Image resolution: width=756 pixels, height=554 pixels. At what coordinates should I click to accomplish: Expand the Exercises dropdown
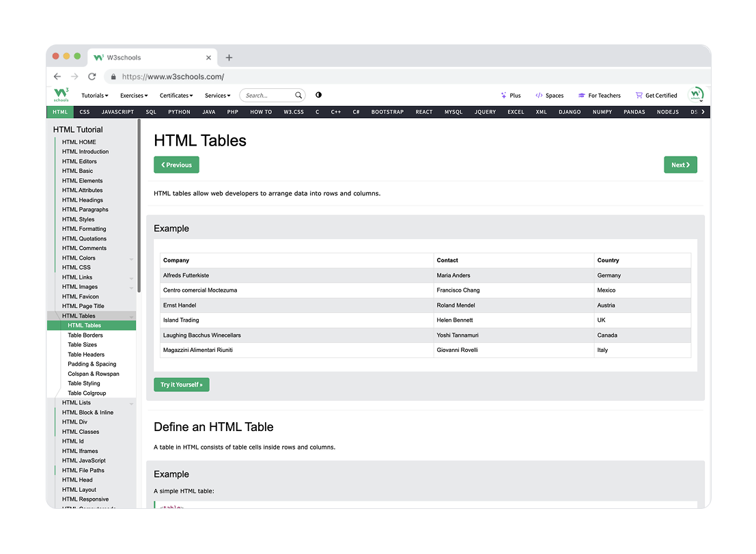[134, 96]
